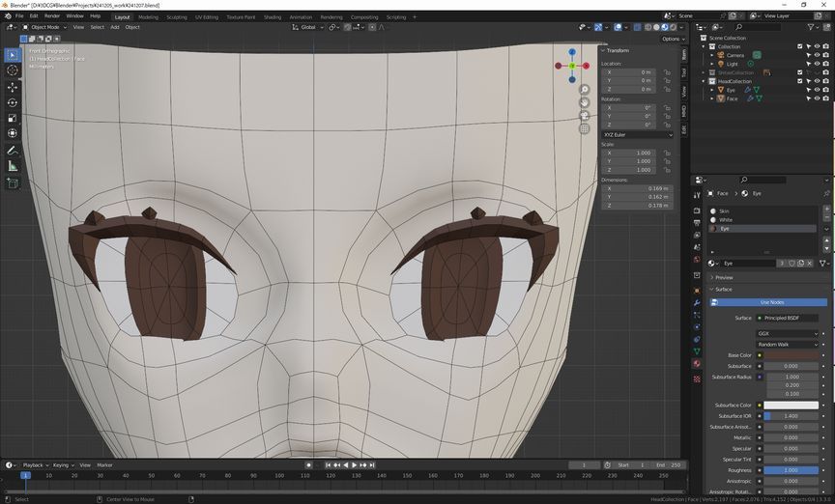
Task: Activate the Rotate tool
Action: coord(13,102)
